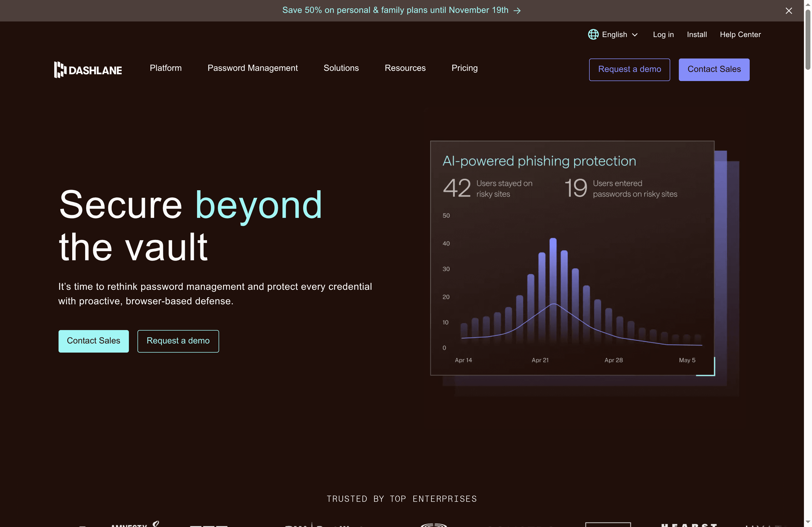Viewport: 812px width, 527px height.
Task: Click the Secure beyond the vault headline
Action: pos(190,226)
